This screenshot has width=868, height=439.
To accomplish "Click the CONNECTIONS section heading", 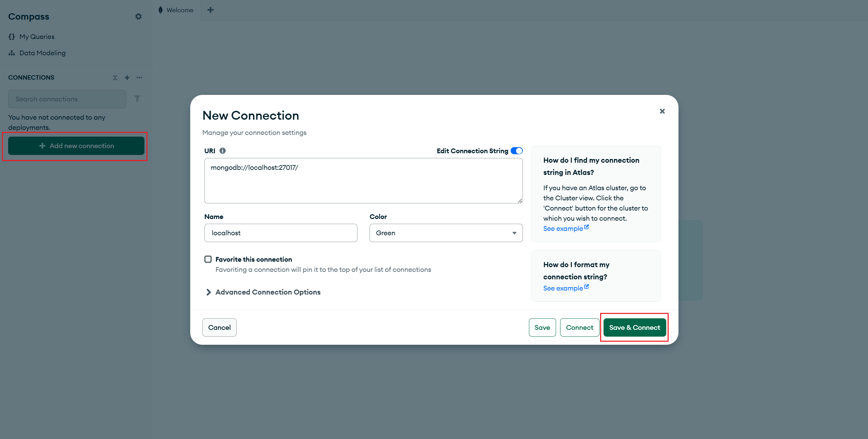I will coord(31,78).
